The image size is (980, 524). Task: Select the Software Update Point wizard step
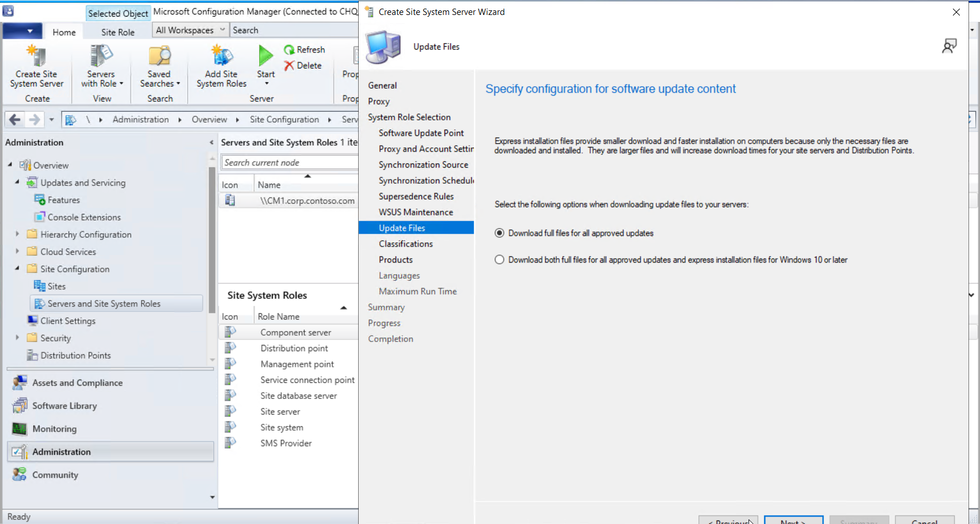pos(421,133)
